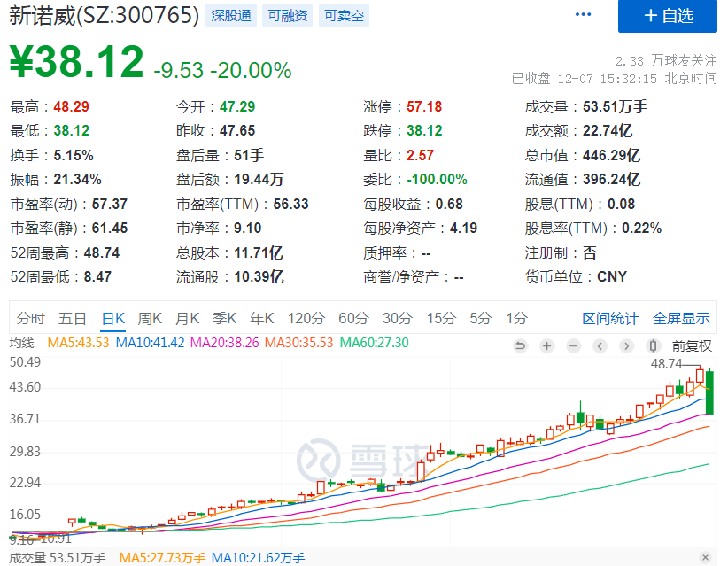Switch to the 30分 chart tab
The image size is (728, 566).
tap(398, 319)
